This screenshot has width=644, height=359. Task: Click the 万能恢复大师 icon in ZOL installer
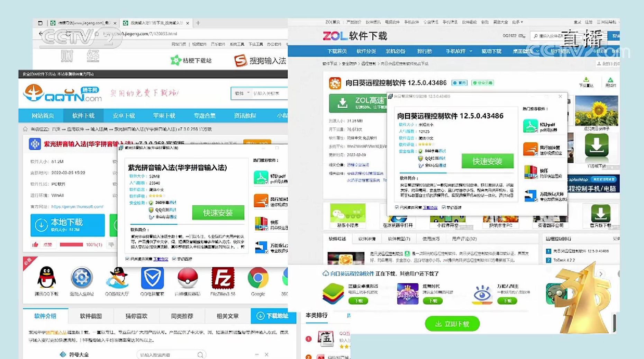pyautogui.click(x=530, y=196)
